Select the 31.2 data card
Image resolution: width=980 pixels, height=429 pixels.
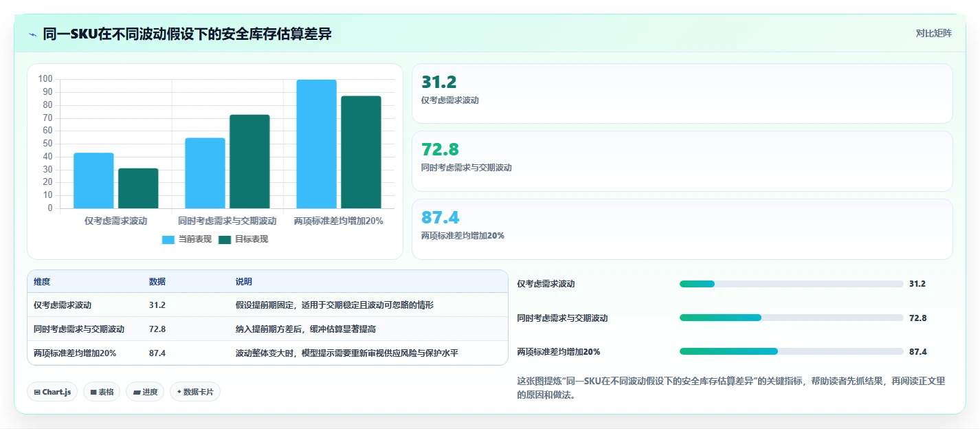pos(682,93)
